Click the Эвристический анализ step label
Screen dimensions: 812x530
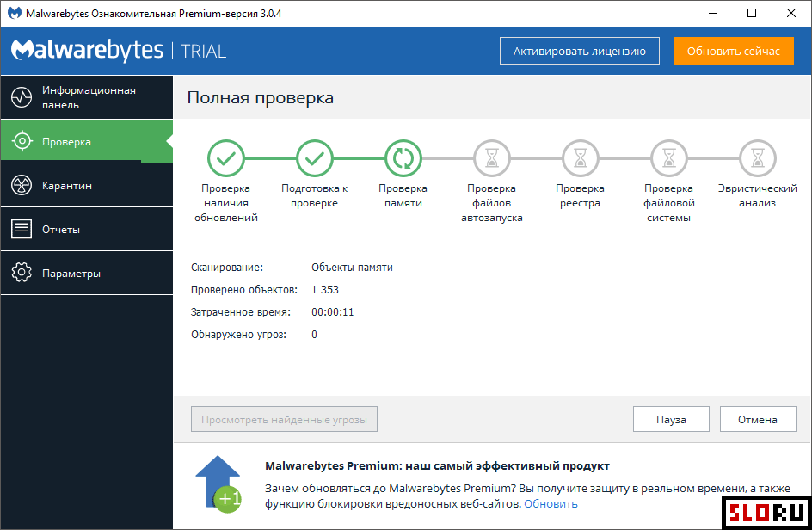[757, 196]
